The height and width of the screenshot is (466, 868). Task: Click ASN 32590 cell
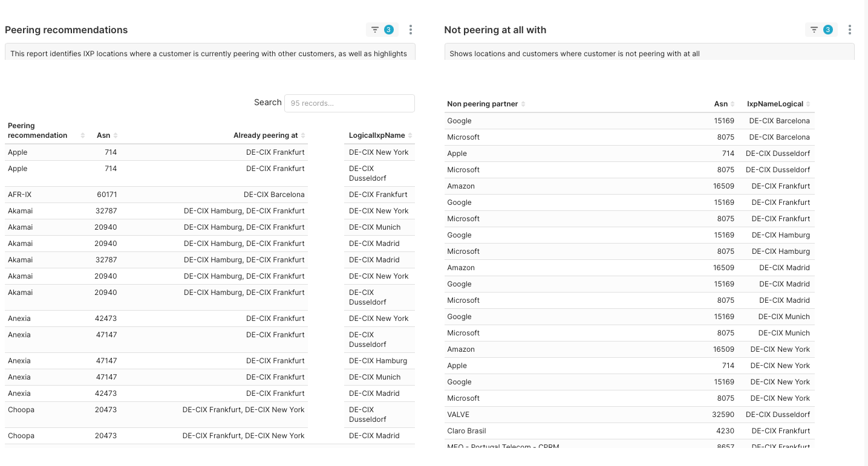pyautogui.click(x=723, y=415)
